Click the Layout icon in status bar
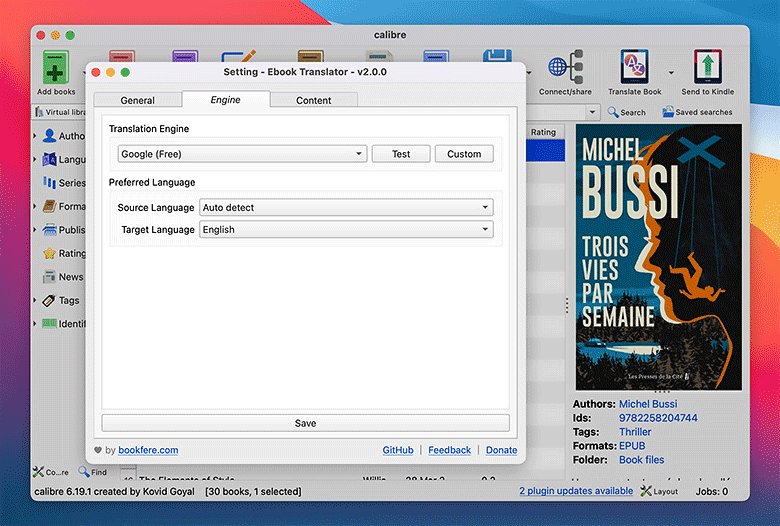 pyautogui.click(x=647, y=492)
